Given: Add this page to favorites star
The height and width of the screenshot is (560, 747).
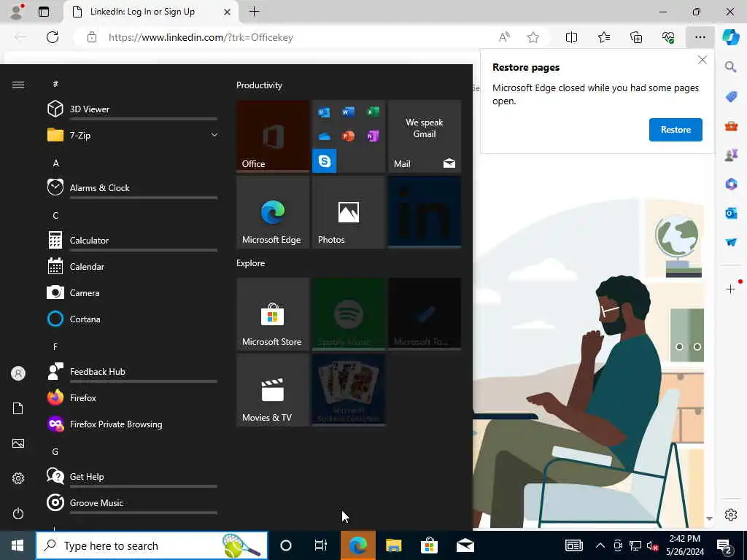Looking at the screenshot, I should 533,37.
